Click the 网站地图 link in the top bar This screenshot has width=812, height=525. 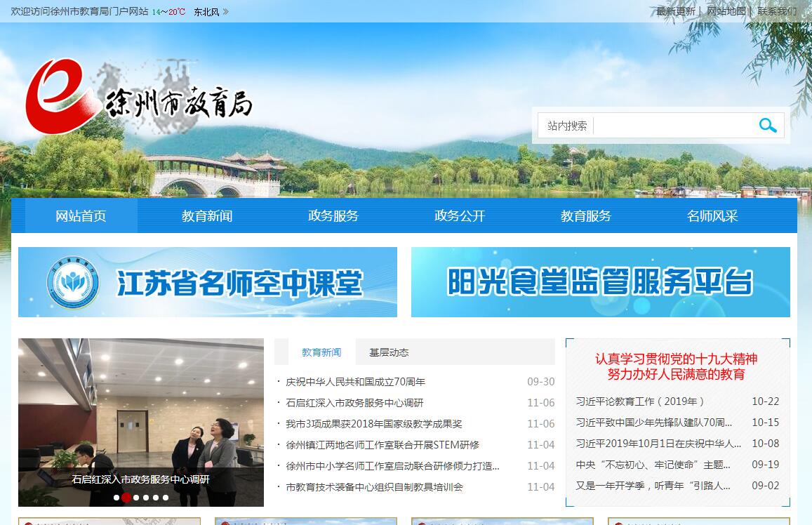point(726,11)
